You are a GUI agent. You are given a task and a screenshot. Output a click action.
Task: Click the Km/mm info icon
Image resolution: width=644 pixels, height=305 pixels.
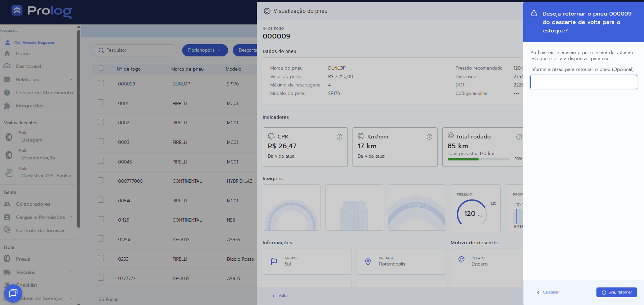(429, 137)
